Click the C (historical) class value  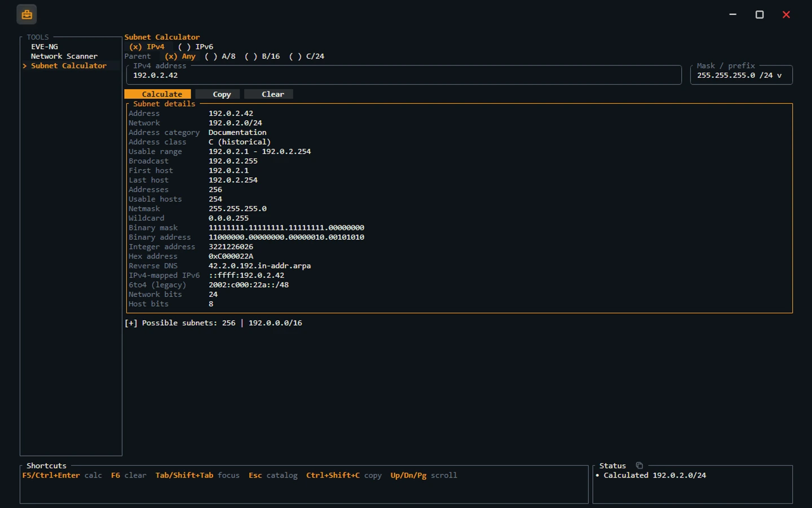coord(240,142)
